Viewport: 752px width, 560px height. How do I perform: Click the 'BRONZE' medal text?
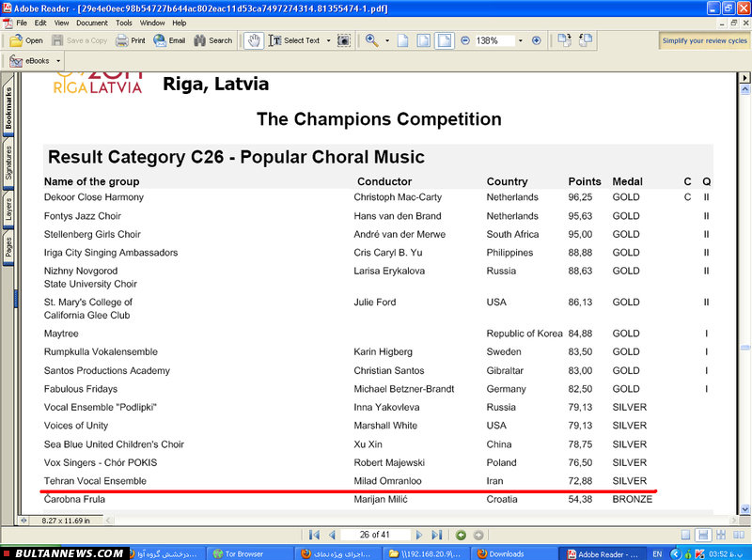pyautogui.click(x=632, y=499)
